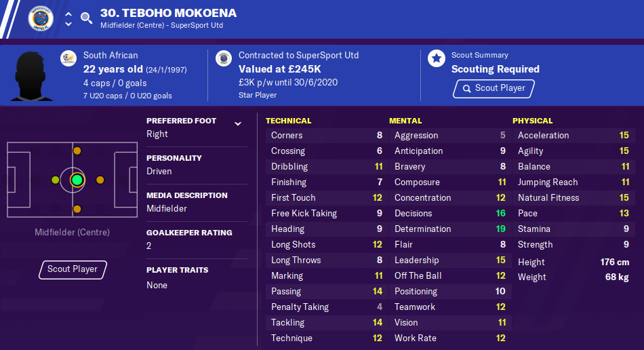The height and width of the screenshot is (350, 644).
Task: Click Scout Player button below the pitch
Action: click(73, 269)
